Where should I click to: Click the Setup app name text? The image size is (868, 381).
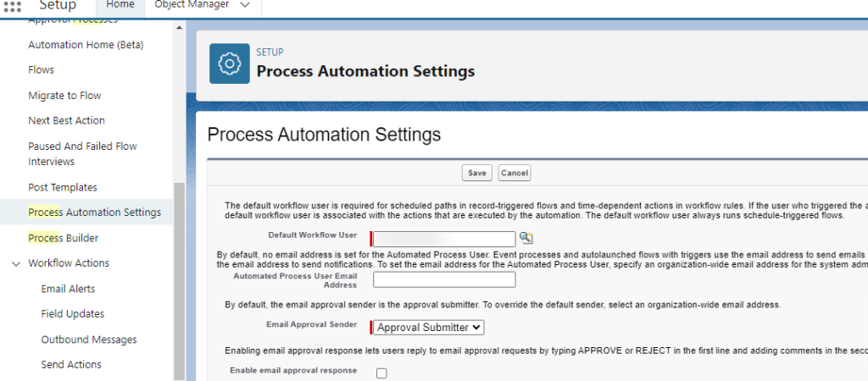tap(58, 6)
